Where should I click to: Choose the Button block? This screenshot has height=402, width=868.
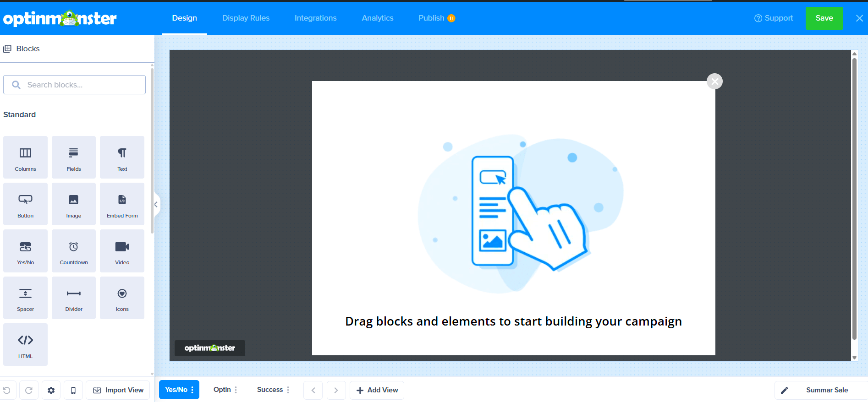pos(25,204)
